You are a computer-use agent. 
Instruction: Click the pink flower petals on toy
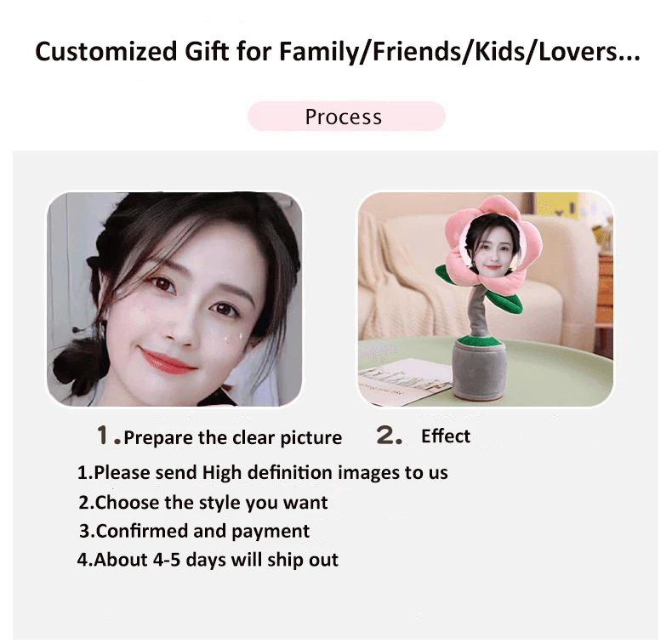point(493,242)
